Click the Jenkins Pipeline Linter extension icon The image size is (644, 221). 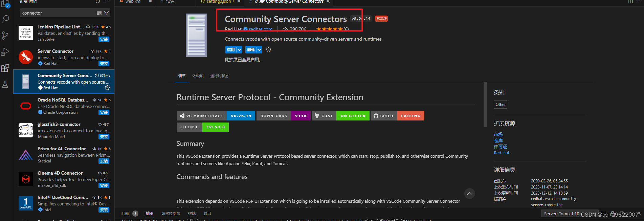26,33
